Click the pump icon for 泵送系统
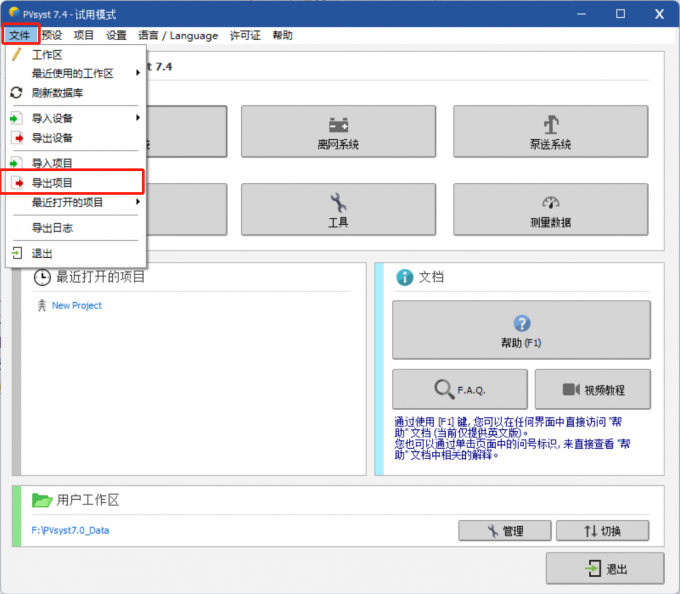The image size is (680, 594). tap(551, 125)
